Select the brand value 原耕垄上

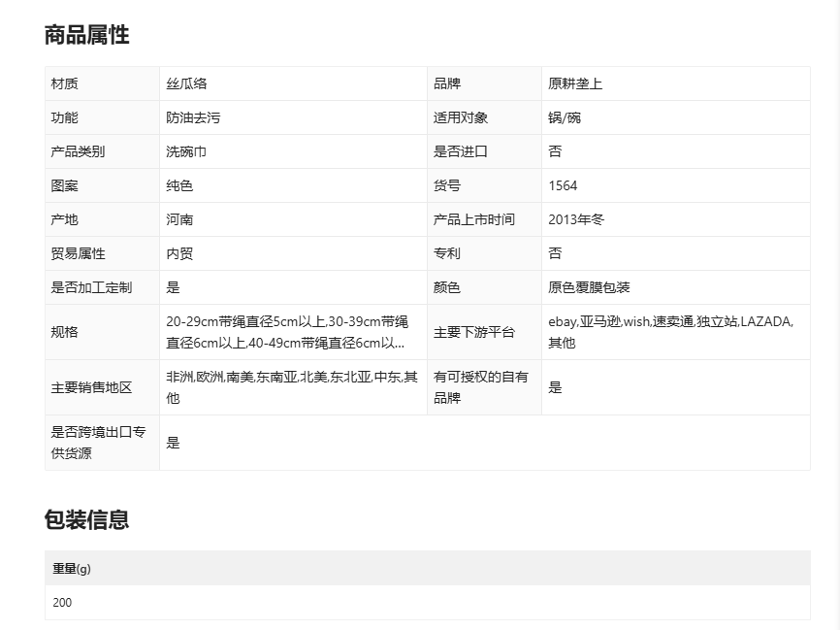point(575,83)
